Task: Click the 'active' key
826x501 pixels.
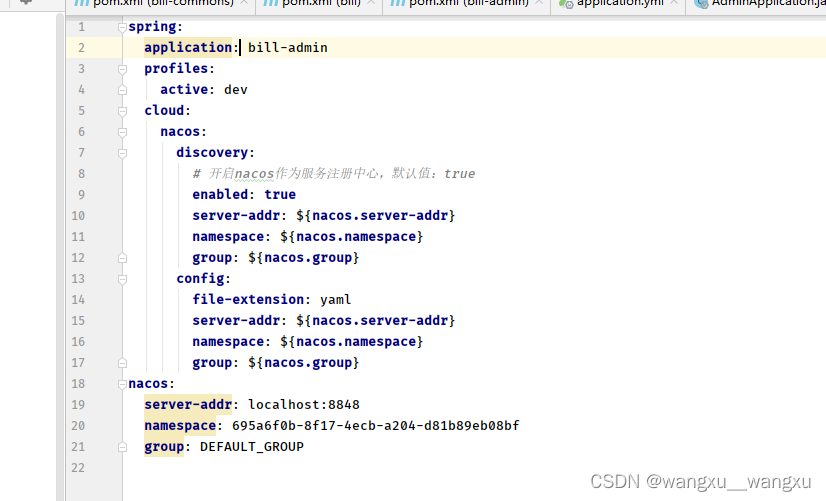Action: (184, 90)
